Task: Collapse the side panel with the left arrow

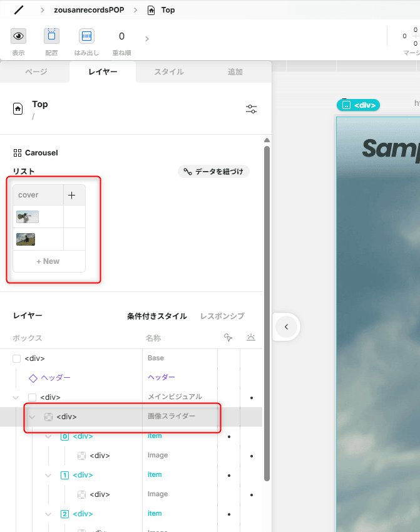Action: click(x=286, y=326)
